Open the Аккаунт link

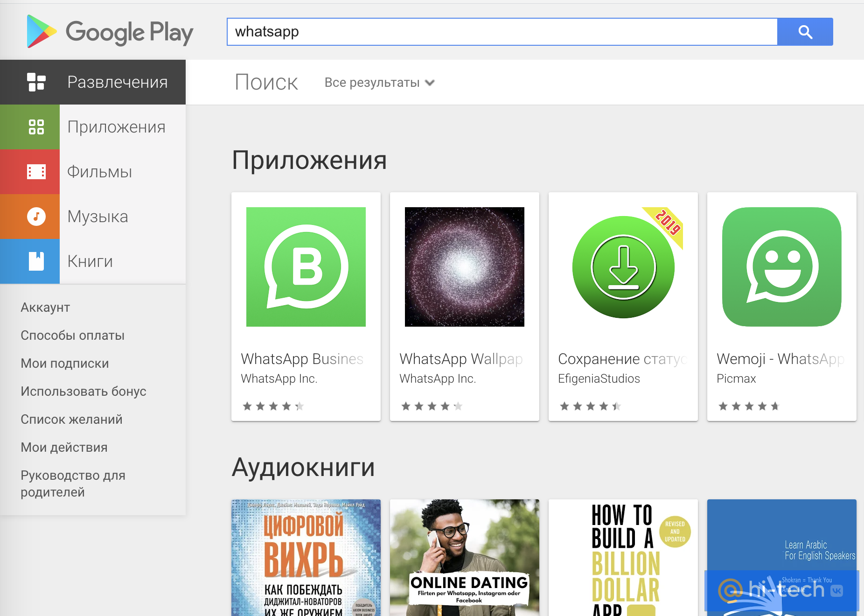[45, 308]
